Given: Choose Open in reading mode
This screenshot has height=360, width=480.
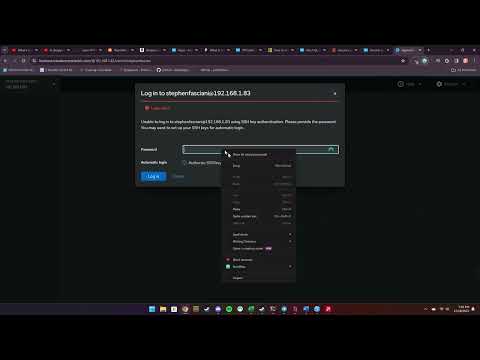Looking at the screenshot, I should coord(259,249).
